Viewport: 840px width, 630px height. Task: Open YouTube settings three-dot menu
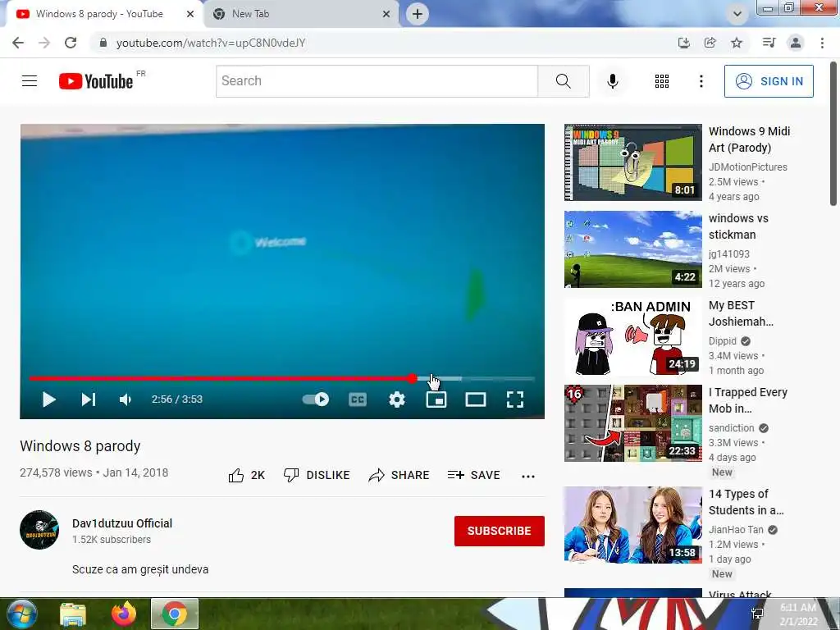point(701,81)
